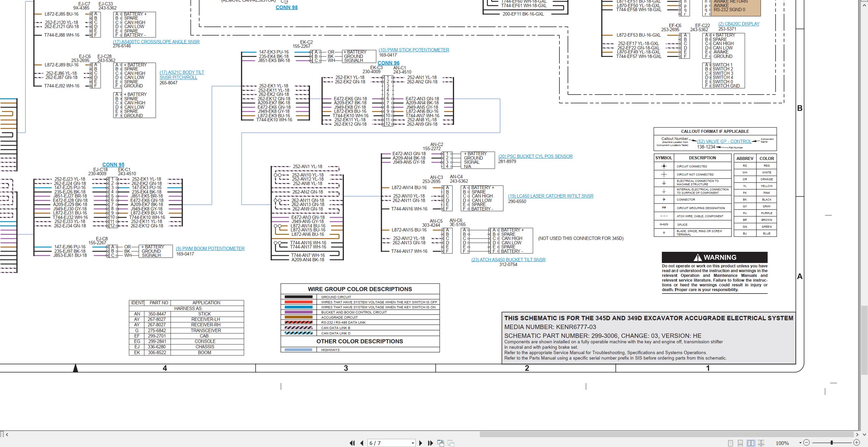Image resolution: width=868 pixels, height=447 pixels.
Task: Open the CONN 95 link
Action: pyautogui.click(x=113, y=164)
